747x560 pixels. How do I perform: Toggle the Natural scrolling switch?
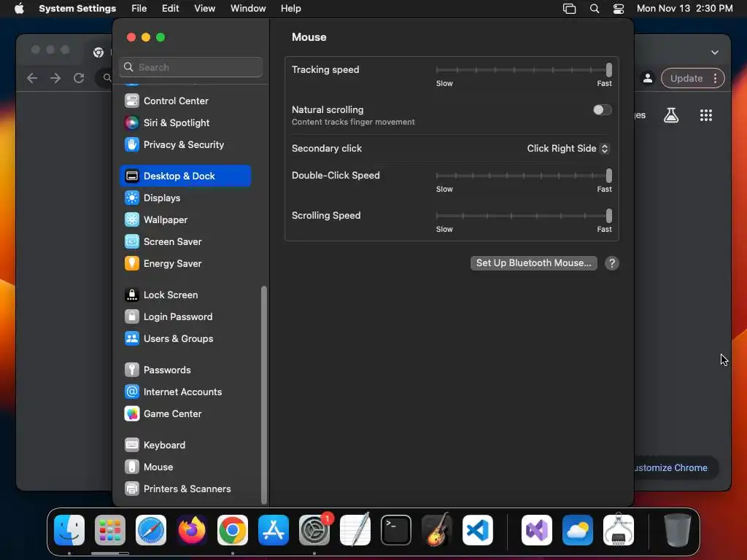[602, 110]
